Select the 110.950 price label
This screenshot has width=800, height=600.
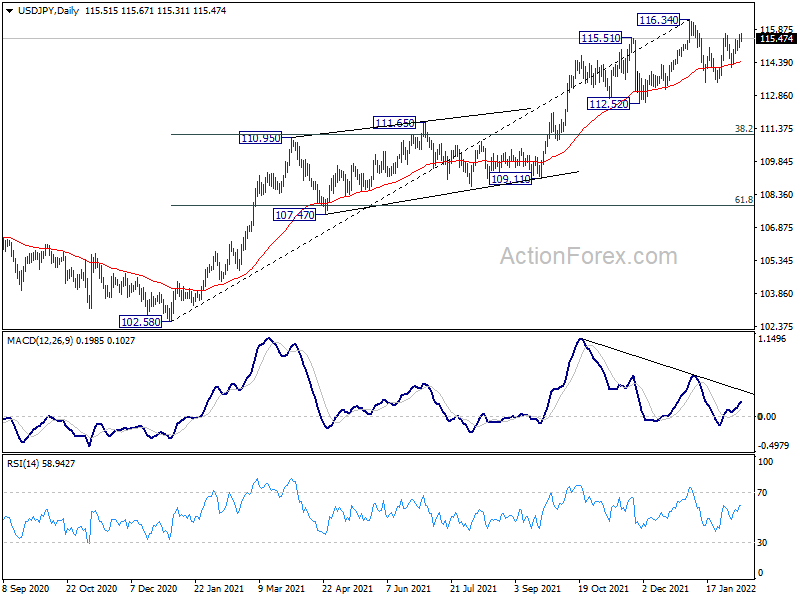point(260,138)
